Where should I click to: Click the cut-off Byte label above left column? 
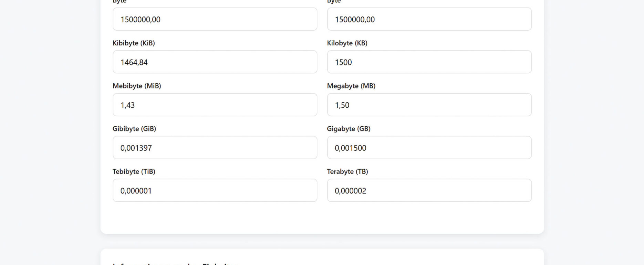pos(120,1)
